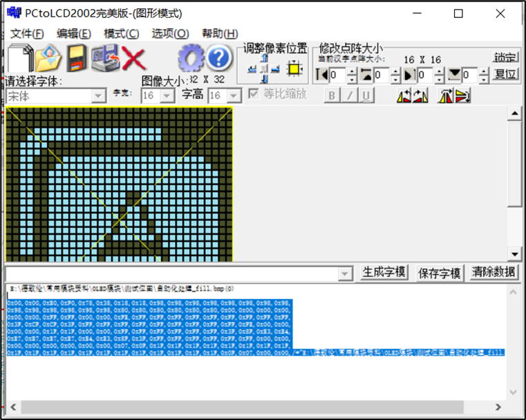Click the left margin value field

tap(338, 75)
